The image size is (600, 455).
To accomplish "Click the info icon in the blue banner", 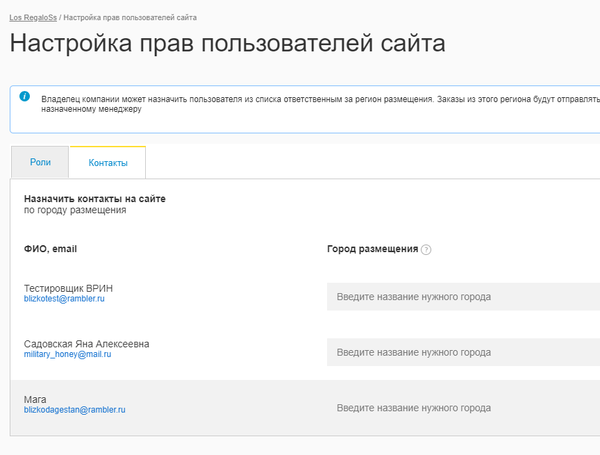I will (x=25, y=99).
